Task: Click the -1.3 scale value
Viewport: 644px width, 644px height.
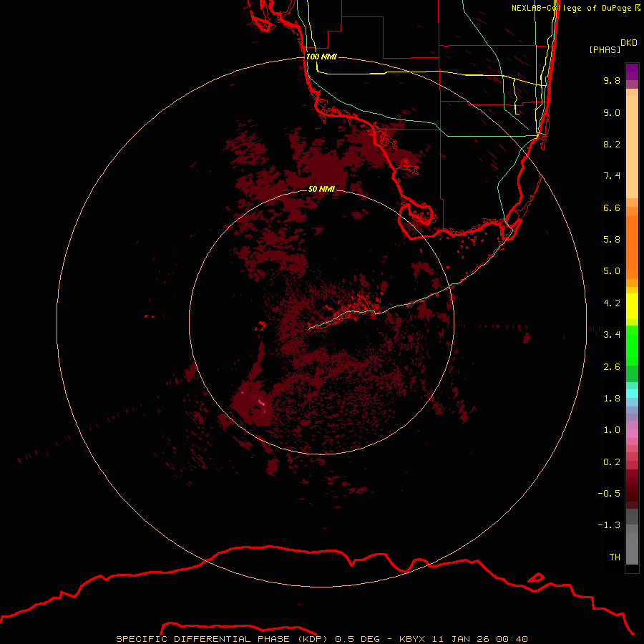Action: (x=609, y=525)
